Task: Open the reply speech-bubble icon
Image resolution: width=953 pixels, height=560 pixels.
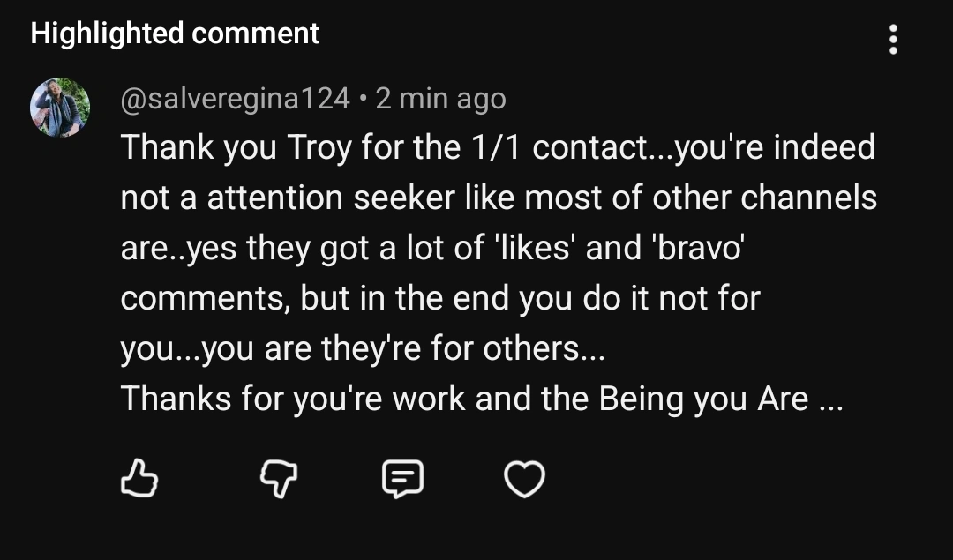Action: (402, 479)
